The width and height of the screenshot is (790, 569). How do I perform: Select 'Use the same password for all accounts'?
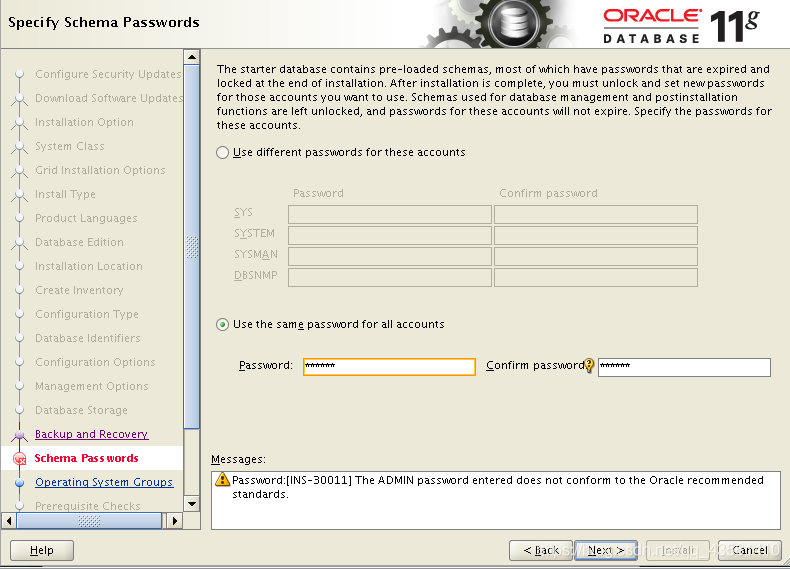coord(222,325)
